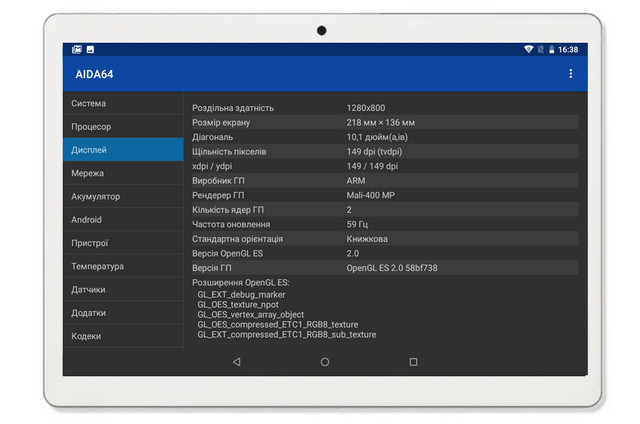Open the three-dot overflow menu
Viewport: 640px width, 424px height.
[571, 73]
